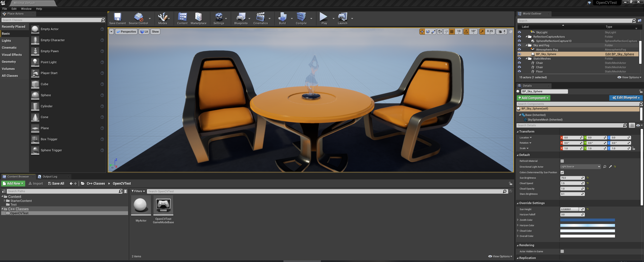The image size is (644, 262).
Task: Enable the Refresh Material checkbox
Action: click(x=562, y=161)
